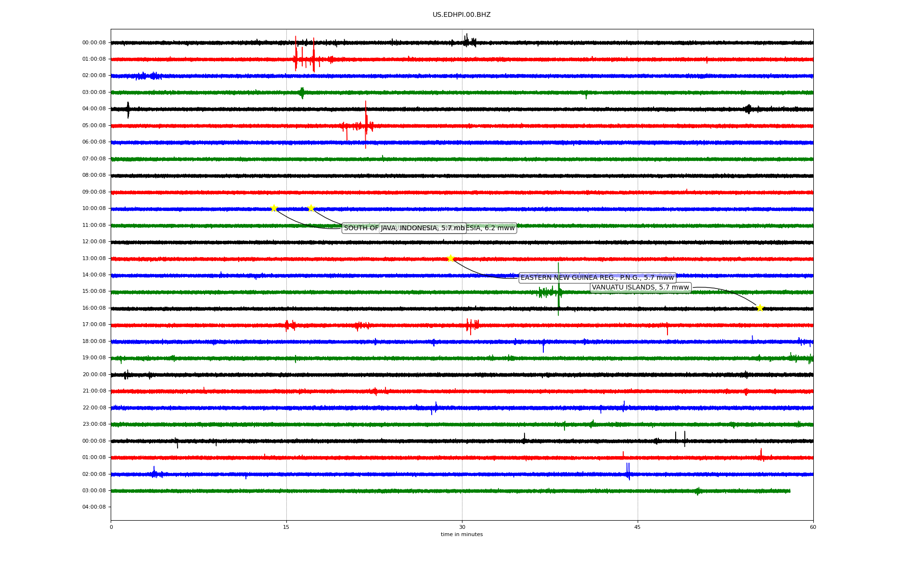
Task: Click the 17:00:08 time label
Action: coord(94,325)
